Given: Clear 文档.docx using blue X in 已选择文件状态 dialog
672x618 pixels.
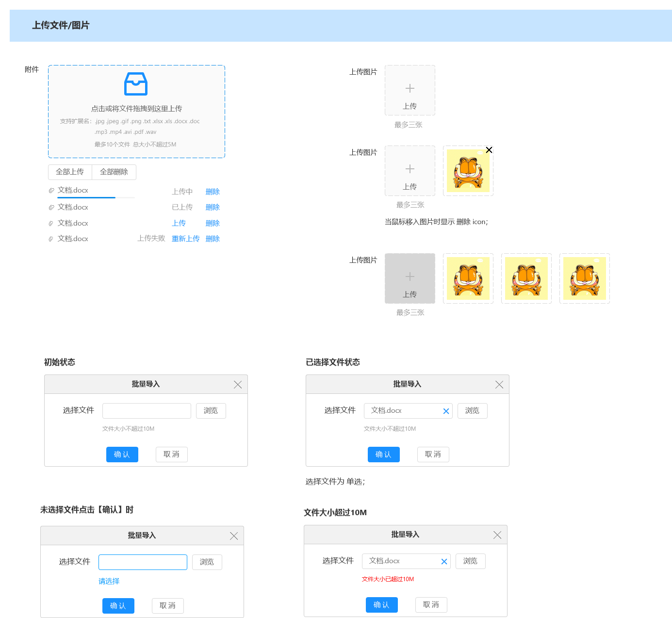Looking at the screenshot, I should (x=446, y=411).
